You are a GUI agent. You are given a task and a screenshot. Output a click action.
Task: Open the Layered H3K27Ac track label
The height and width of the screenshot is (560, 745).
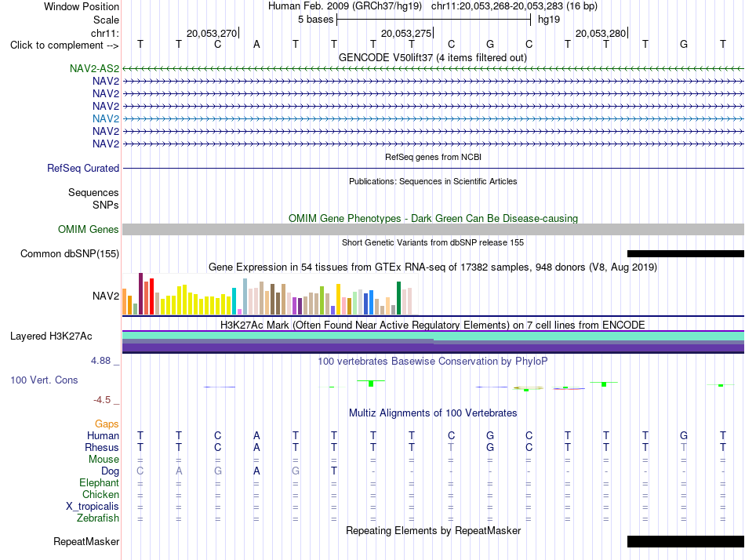[51, 336]
